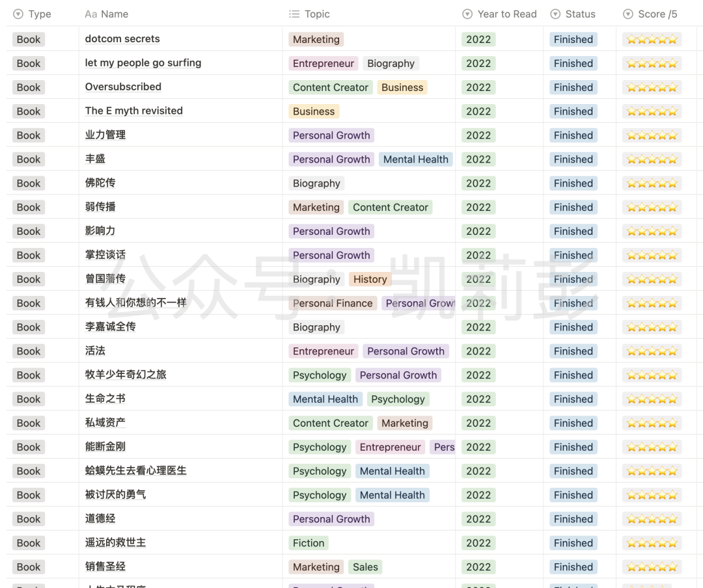This screenshot has width=703, height=588.
Task: Select the 佛陀传 name cell
Action: (x=181, y=183)
